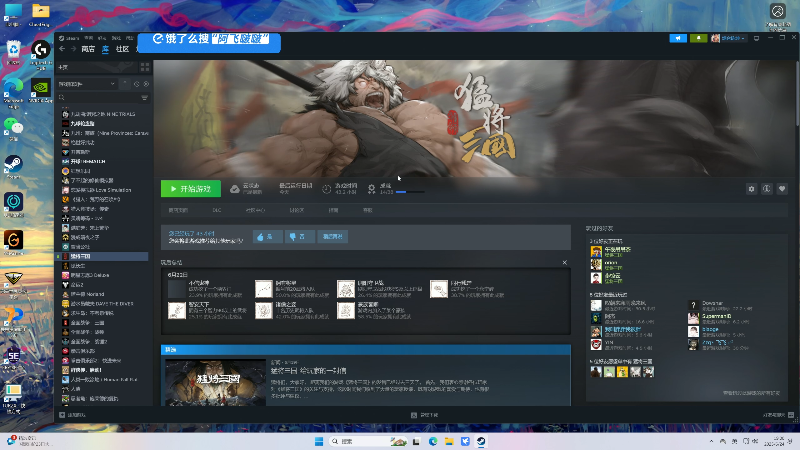Open Microsoft Edge from taskbar
800x450 pixels.
point(433,441)
